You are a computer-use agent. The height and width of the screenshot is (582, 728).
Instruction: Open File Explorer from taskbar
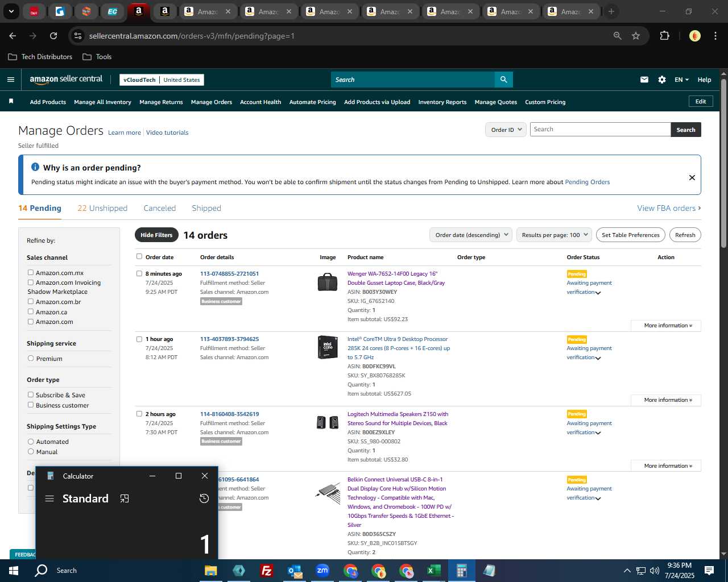(x=210, y=571)
